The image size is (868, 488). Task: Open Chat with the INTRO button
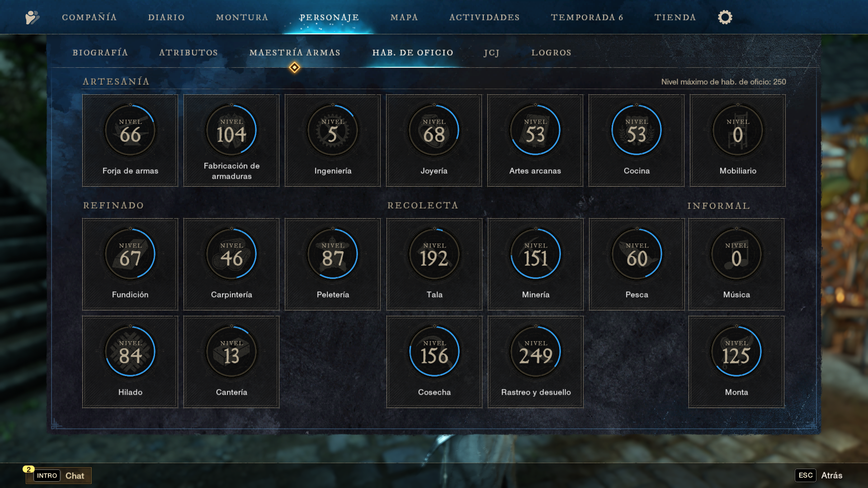pyautogui.click(x=47, y=475)
